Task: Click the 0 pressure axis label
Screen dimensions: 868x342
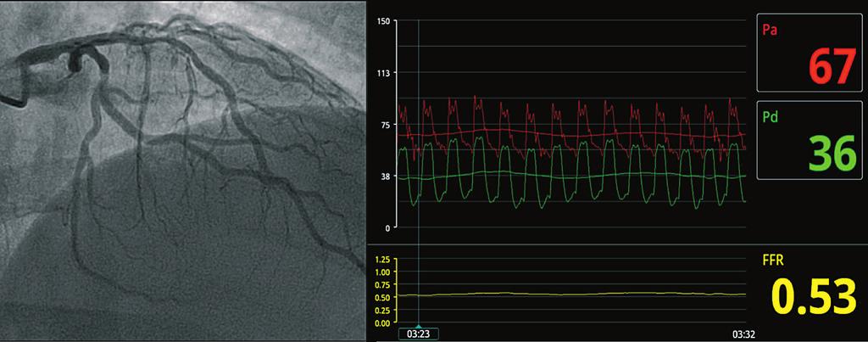Action: point(388,227)
